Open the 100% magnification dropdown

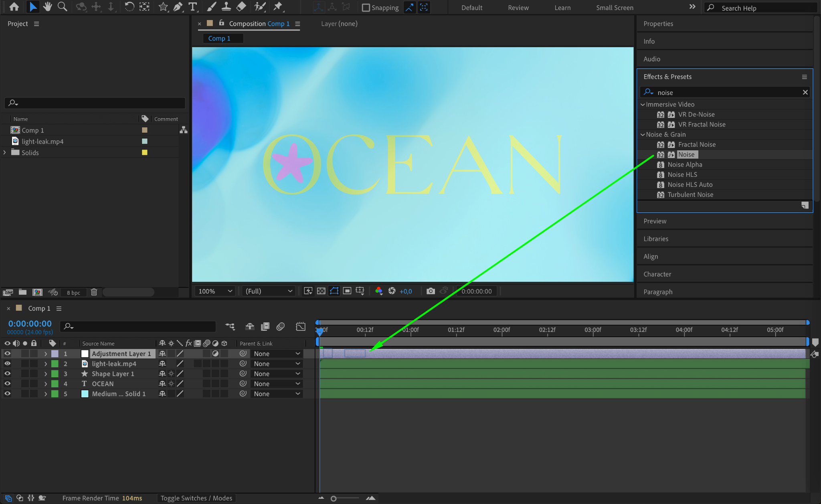point(215,291)
